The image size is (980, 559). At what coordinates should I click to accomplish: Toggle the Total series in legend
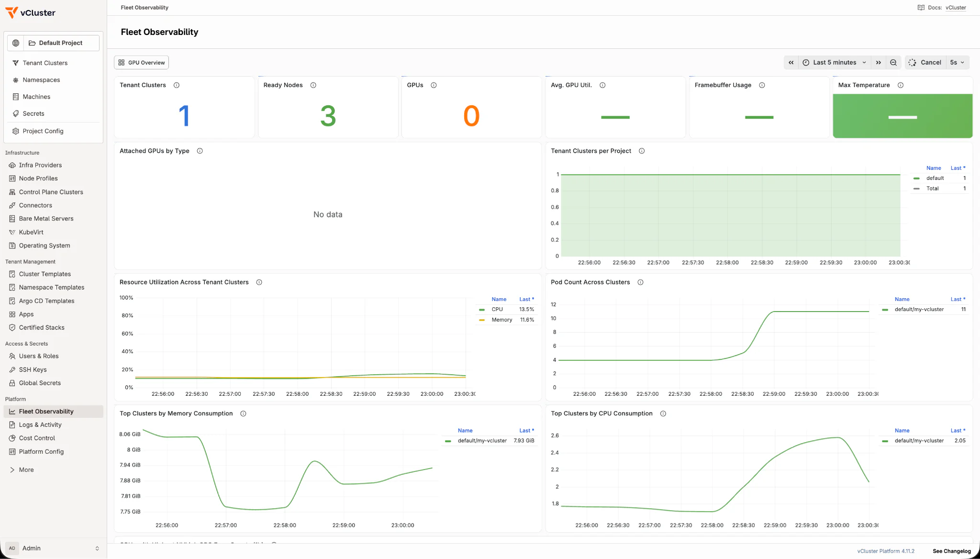(x=932, y=189)
